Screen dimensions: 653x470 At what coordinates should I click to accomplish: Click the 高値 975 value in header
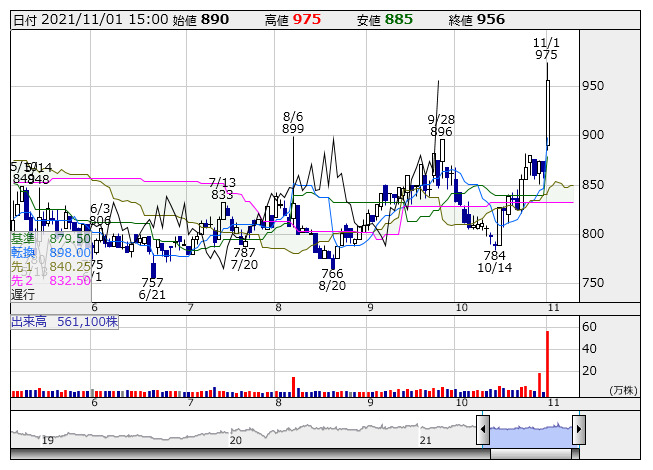pos(305,19)
